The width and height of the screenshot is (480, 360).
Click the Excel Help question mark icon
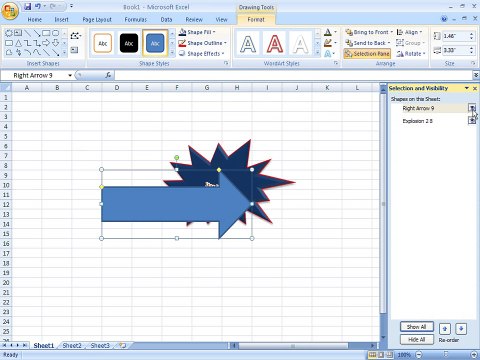click(444, 19)
